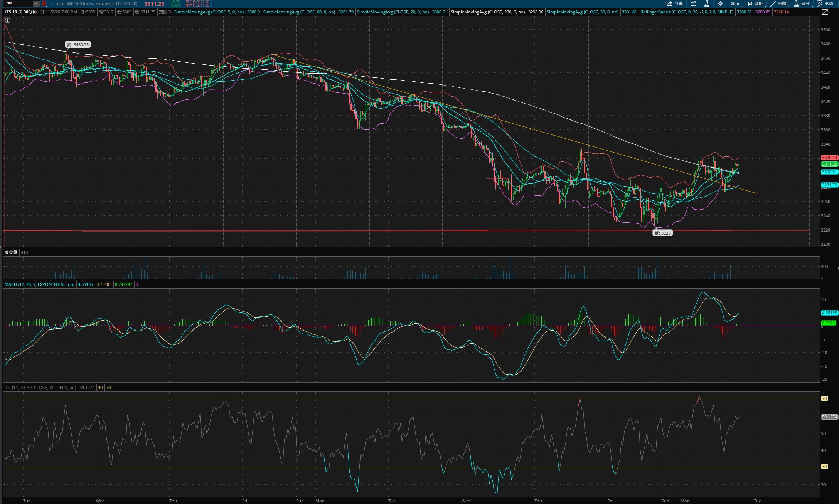Open the Style (风格) menu
The image size is (839, 504).
click(x=755, y=3)
